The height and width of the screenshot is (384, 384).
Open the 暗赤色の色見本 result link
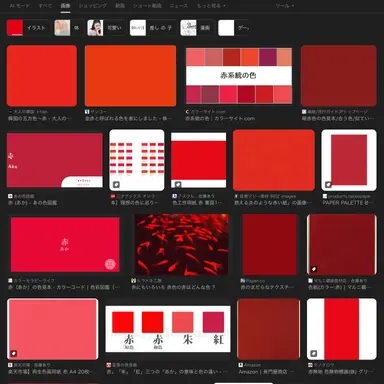(338, 118)
